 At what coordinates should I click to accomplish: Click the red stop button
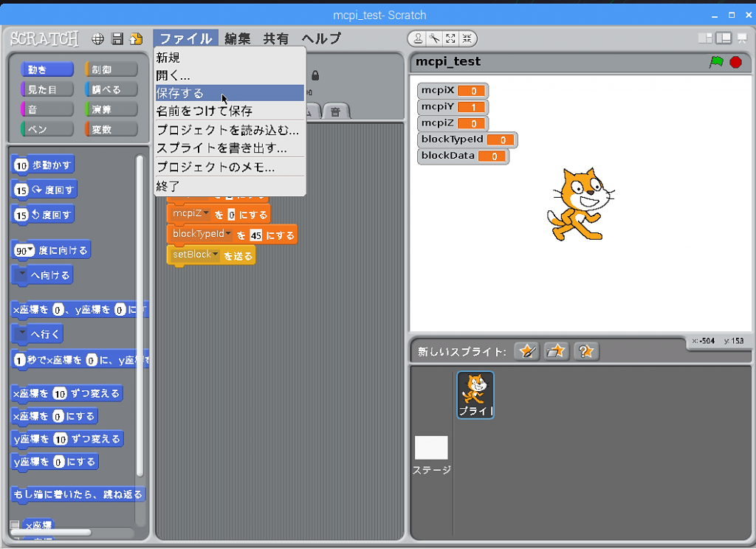pyautogui.click(x=736, y=62)
